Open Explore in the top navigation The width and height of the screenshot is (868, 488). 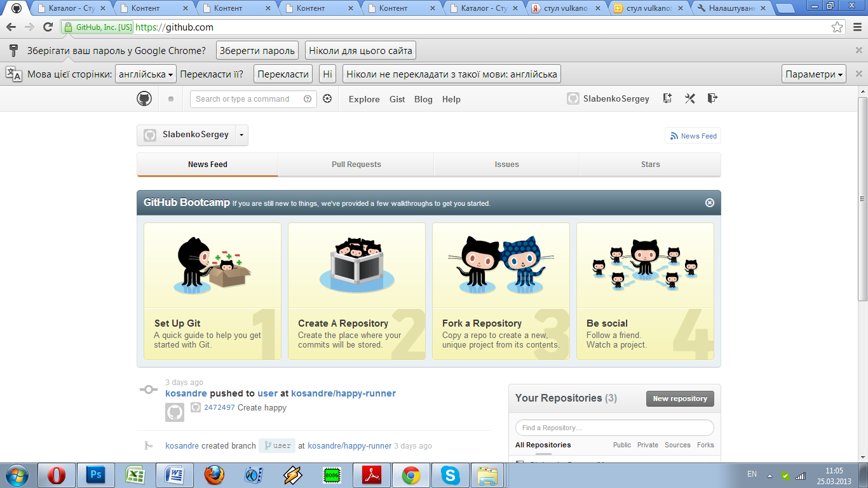[x=364, y=99]
